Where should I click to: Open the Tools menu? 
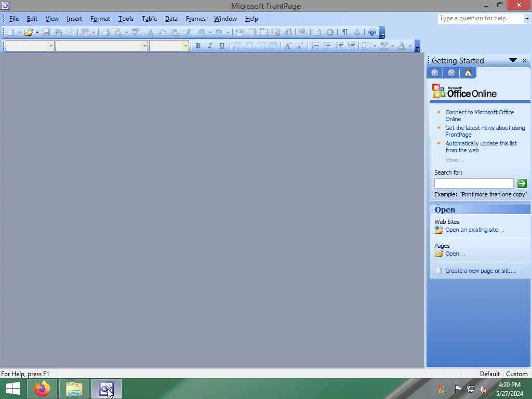click(x=126, y=19)
